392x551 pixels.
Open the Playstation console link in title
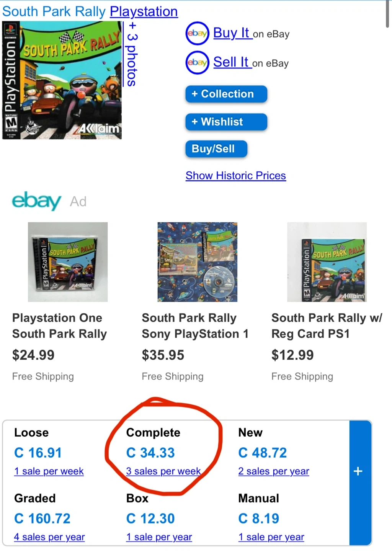point(144,11)
